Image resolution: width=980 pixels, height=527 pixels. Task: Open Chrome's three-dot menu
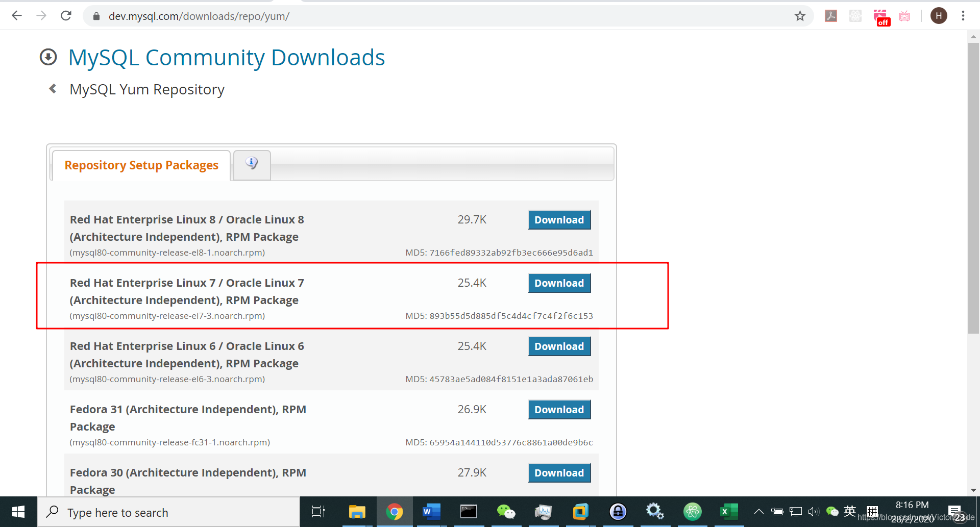click(963, 16)
